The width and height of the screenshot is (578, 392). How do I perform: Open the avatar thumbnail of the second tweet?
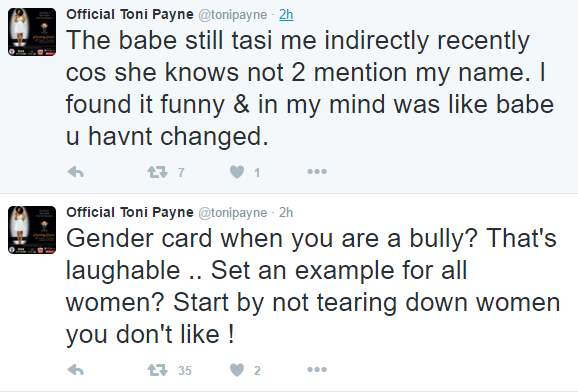point(32,230)
